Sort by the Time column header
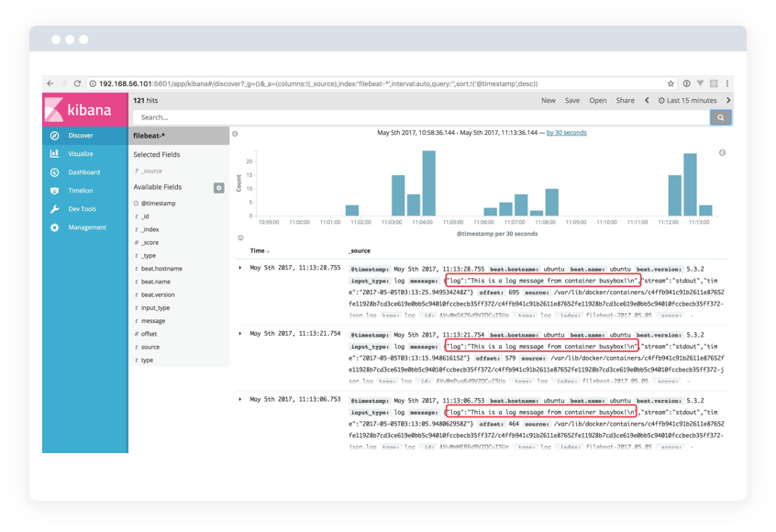The width and height of the screenshot is (776, 532). point(260,251)
